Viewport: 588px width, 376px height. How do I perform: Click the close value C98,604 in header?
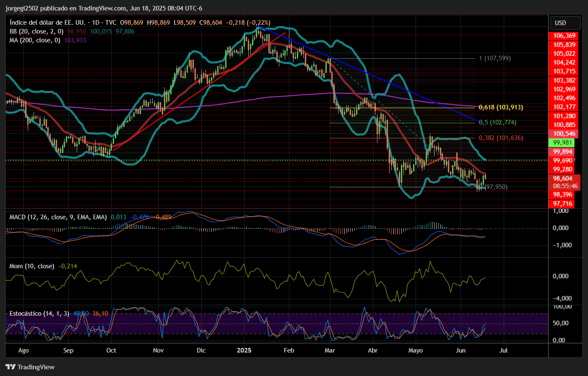point(211,23)
